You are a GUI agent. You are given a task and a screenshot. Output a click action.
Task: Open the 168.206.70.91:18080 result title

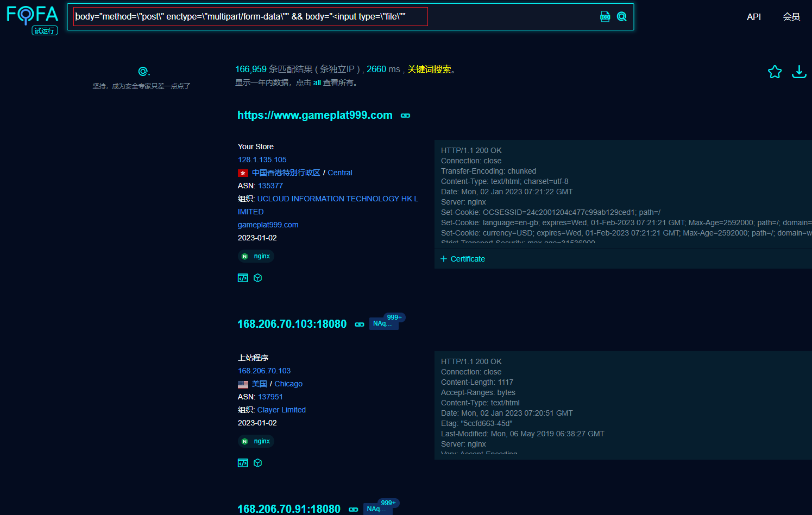click(289, 509)
